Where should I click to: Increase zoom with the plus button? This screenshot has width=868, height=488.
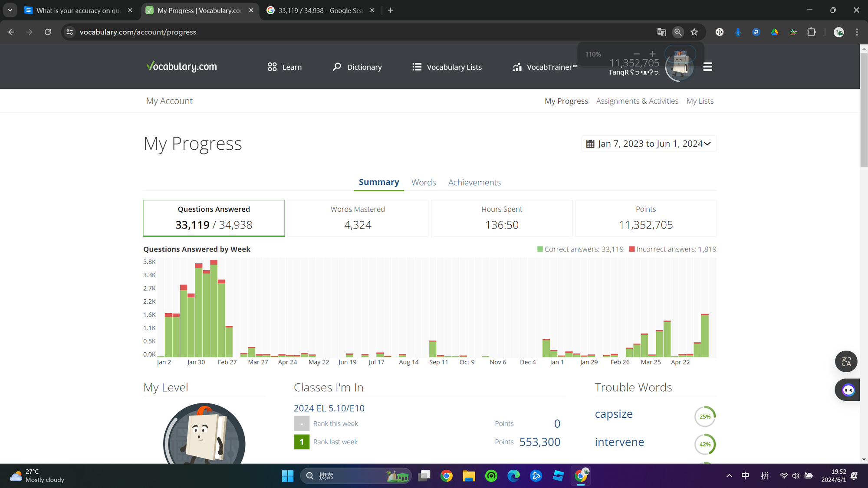click(x=652, y=54)
